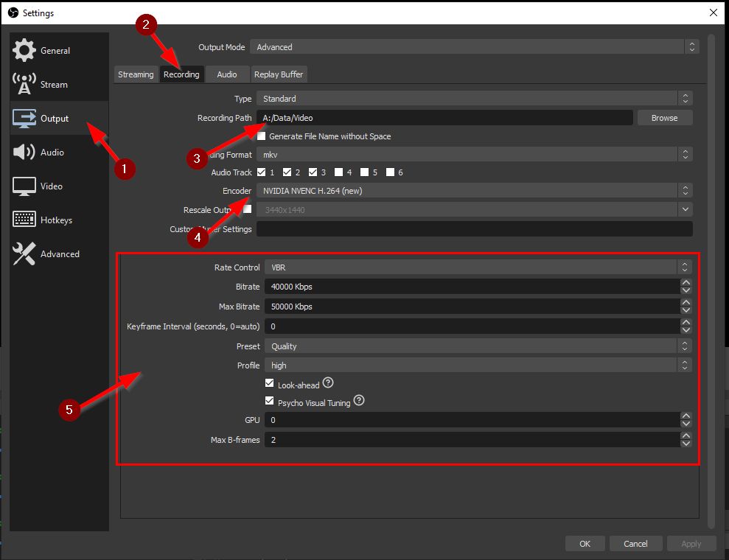The height and width of the screenshot is (560, 729).
Task: Select the Video monitor icon
Action: (x=24, y=186)
